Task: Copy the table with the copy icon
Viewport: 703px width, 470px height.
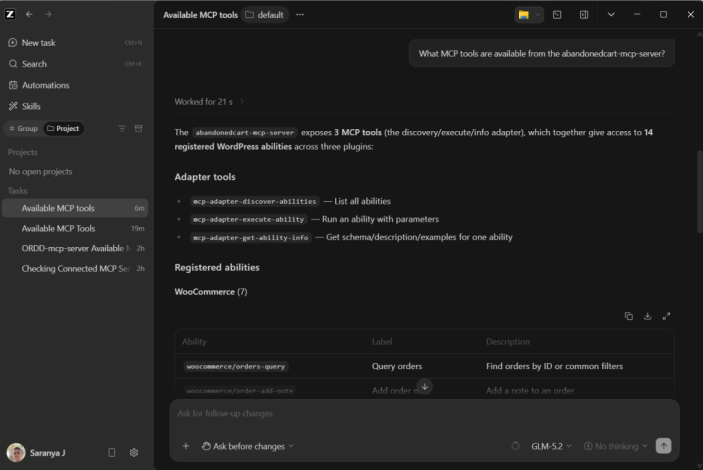Action: click(629, 316)
